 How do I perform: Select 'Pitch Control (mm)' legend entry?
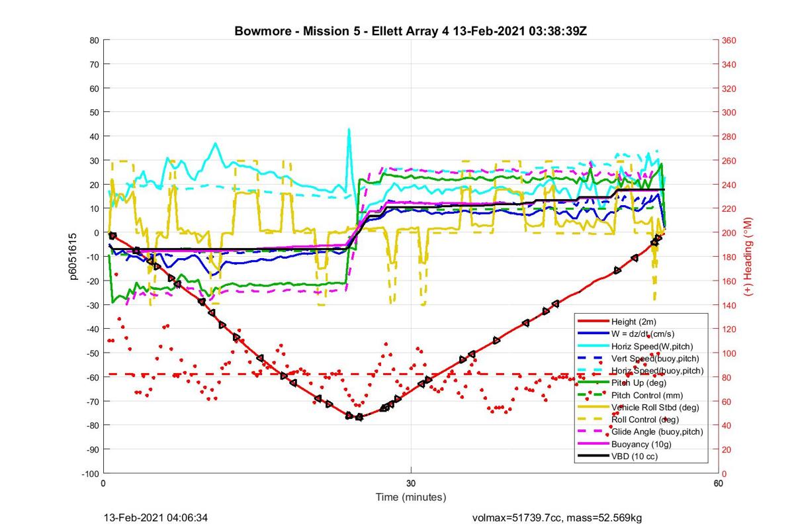pyautogui.click(x=647, y=395)
